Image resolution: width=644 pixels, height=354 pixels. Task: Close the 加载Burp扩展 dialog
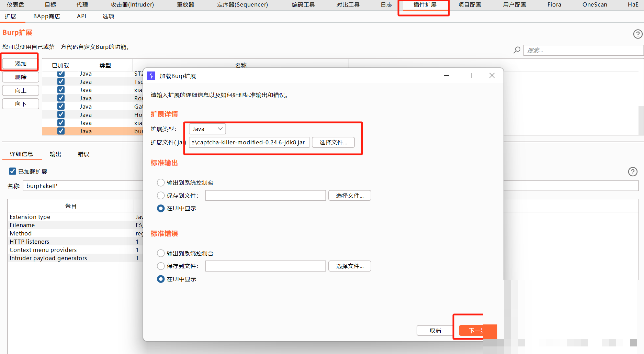pos(492,76)
